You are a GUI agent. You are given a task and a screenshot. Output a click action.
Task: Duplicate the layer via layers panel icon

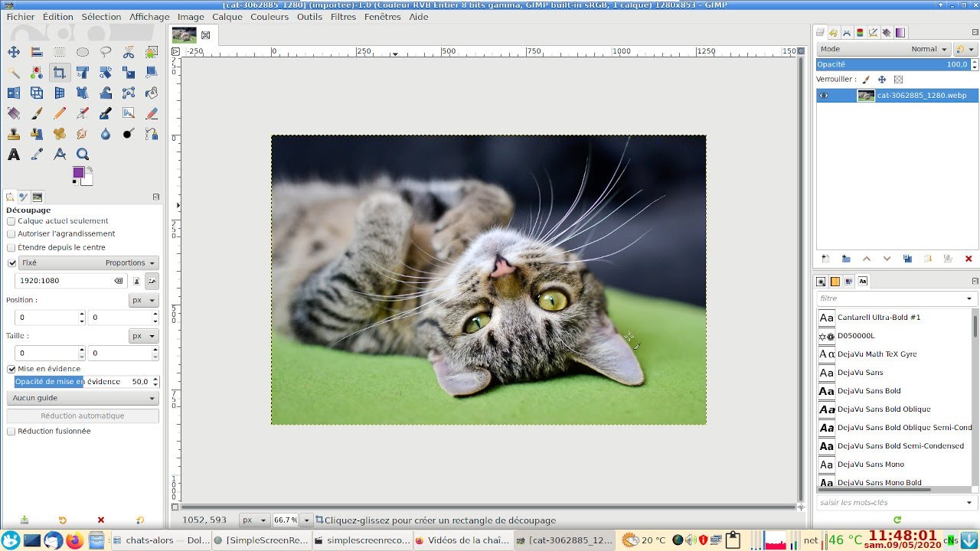click(907, 259)
